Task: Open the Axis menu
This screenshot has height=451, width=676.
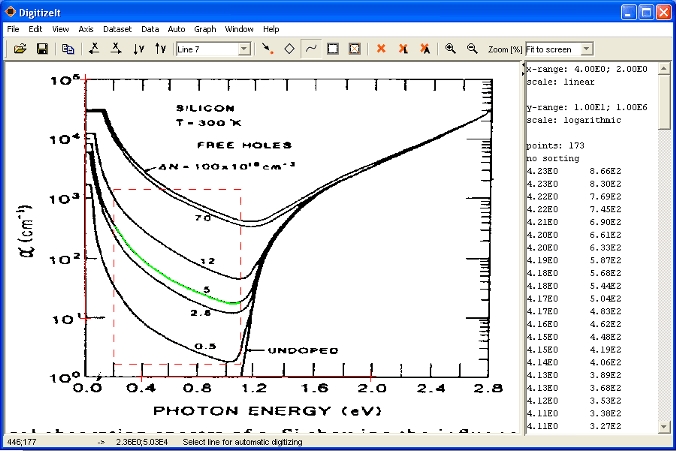Action: point(86,30)
